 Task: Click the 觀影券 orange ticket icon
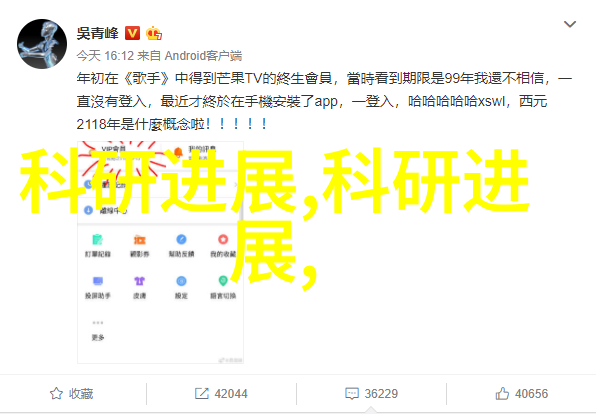click(x=139, y=240)
